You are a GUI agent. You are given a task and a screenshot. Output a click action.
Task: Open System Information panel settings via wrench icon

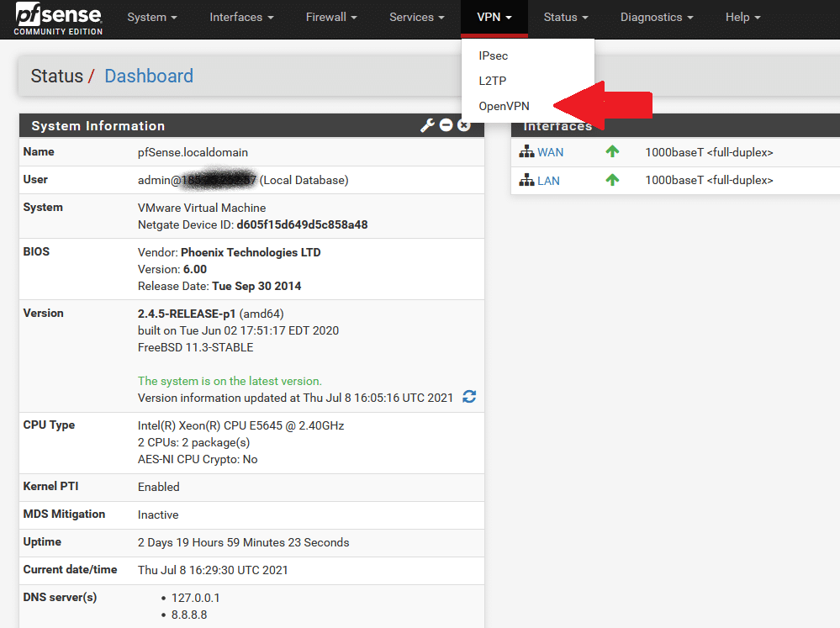427,124
